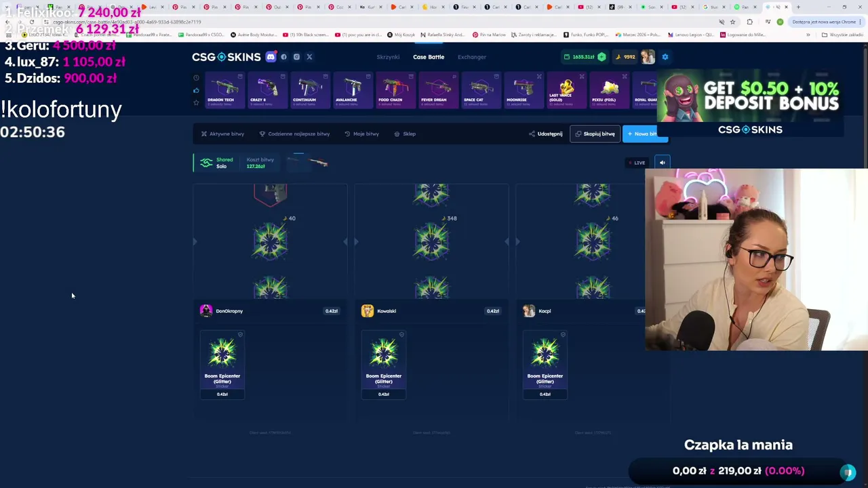Screen dimensions: 868x488
Task: Open the Crazy 8 drop card
Action: (267, 90)
